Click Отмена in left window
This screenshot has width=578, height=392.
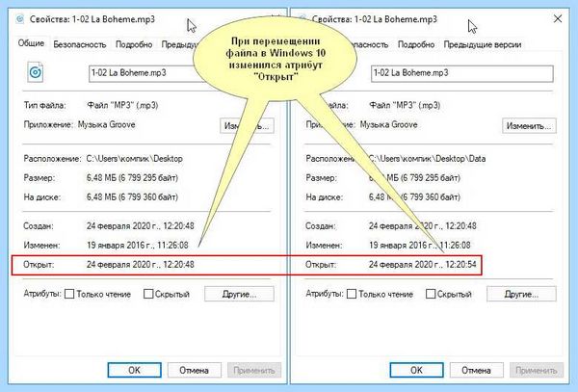195,370
